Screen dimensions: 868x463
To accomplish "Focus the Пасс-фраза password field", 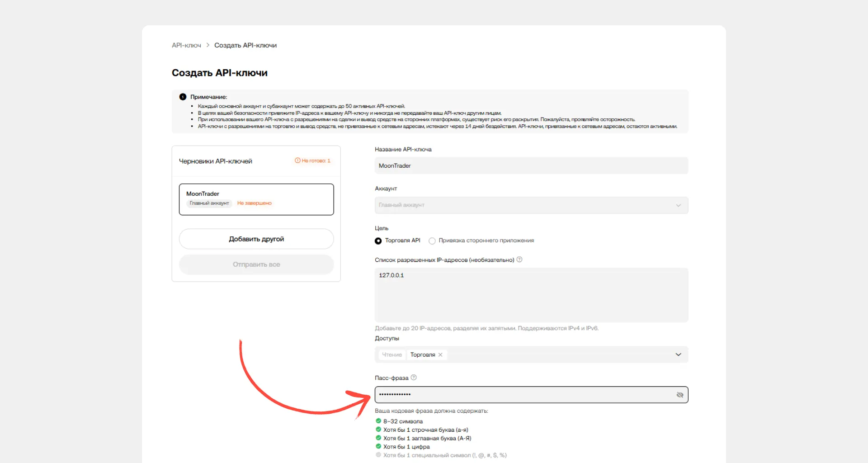I will pos(524,395).
